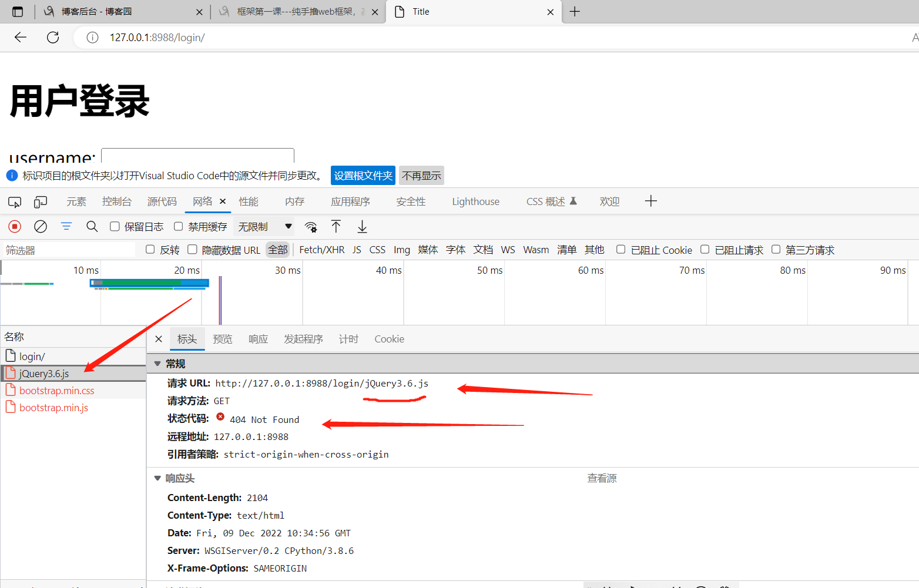919x588 pixels.
Task: Stop recording network log
Action: pos(15,227)
